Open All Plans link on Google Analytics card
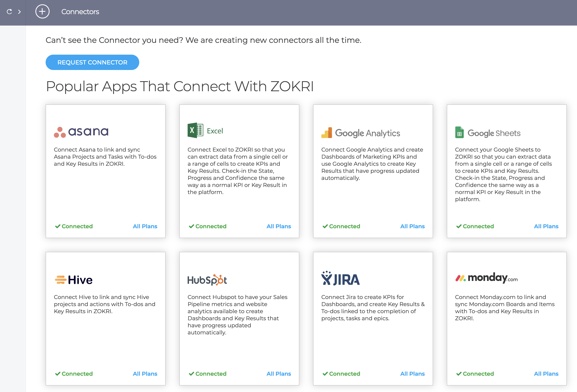The image size is (577, 392). [x=412, y=226]
